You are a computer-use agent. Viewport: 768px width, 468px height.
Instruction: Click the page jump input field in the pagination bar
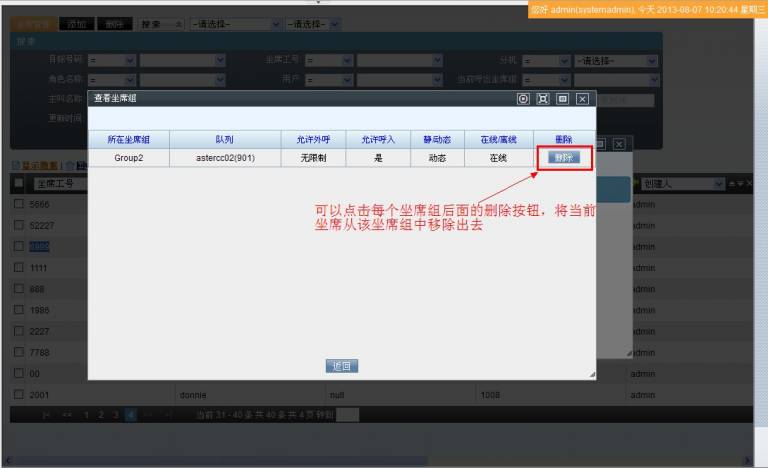pyautogui.click(x=347, y=414)
